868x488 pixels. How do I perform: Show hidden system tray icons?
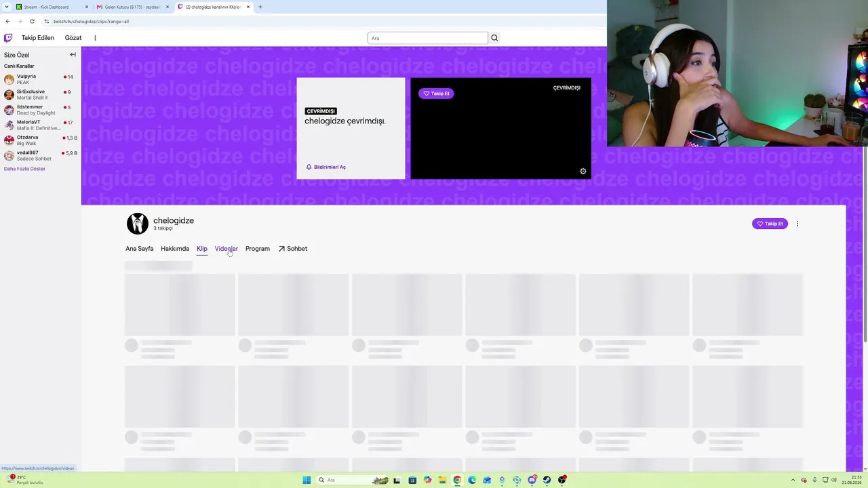pyautogui.click(x=793, y=480)
